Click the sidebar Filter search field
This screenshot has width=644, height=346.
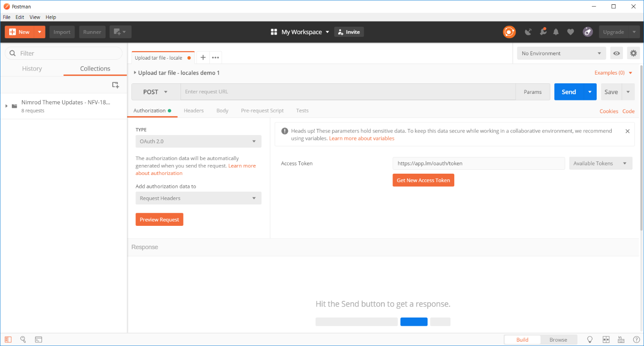pyautogui.click(x=64, y=53)
